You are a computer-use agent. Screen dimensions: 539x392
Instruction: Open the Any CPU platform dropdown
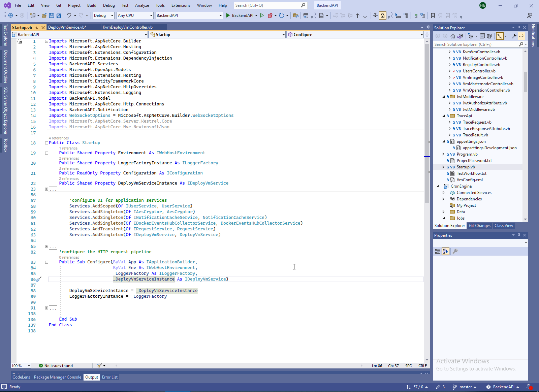point(135,15)
